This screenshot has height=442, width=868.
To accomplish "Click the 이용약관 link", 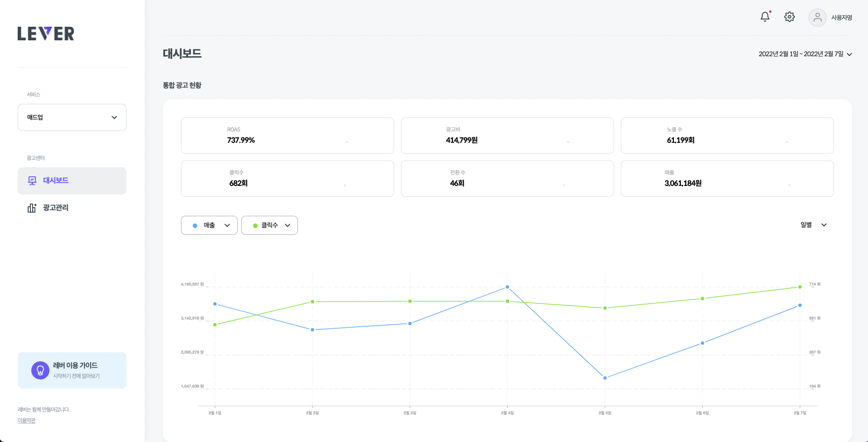I will [x=26, y=420].
